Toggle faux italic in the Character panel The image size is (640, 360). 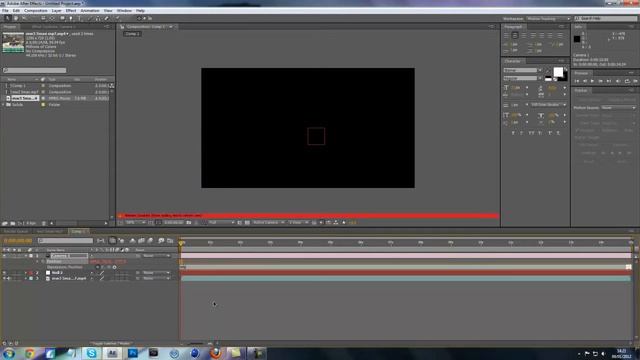point(521,133)
